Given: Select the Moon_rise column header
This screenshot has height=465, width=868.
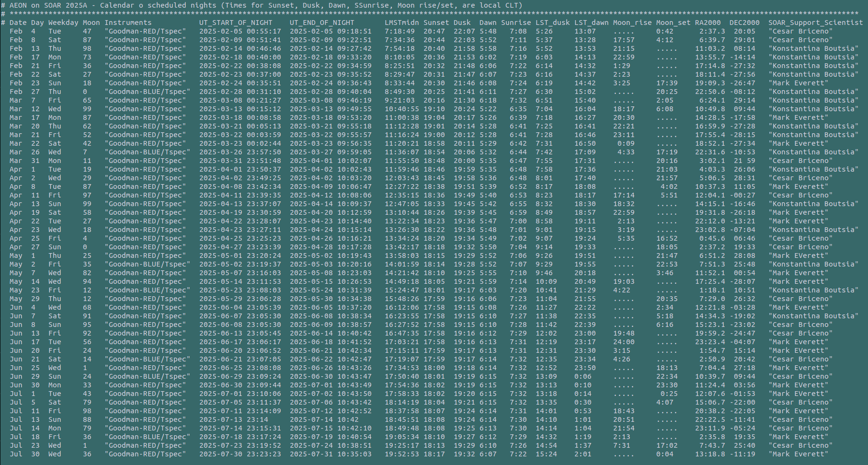Looking at the screenshot, I should [632, 23].
